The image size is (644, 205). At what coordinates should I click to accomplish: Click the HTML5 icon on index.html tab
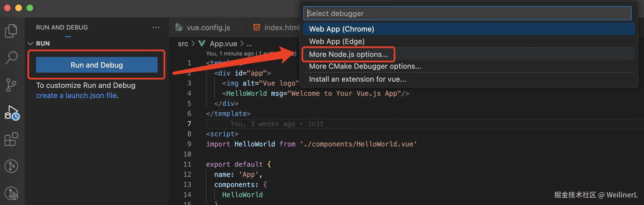pos(257,27)
